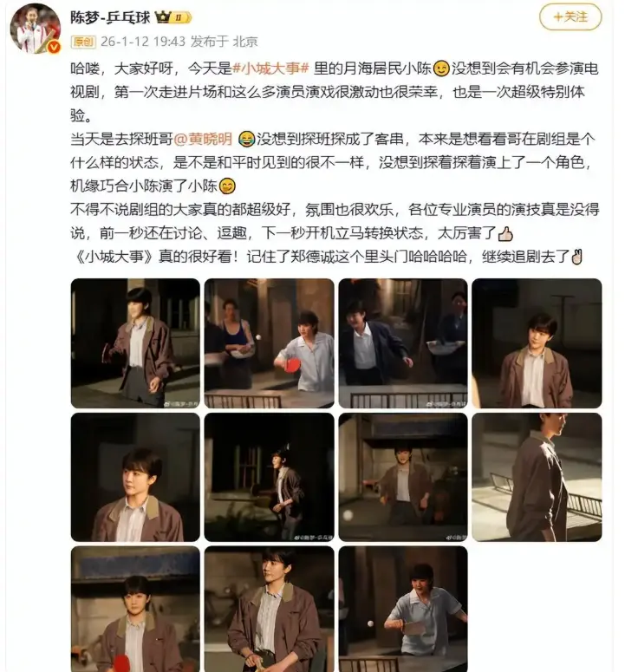The height and width of the screenshot is (672, 625).
Task: Open first photo with brown jacket and paddle
Action: tap(135, 343)
